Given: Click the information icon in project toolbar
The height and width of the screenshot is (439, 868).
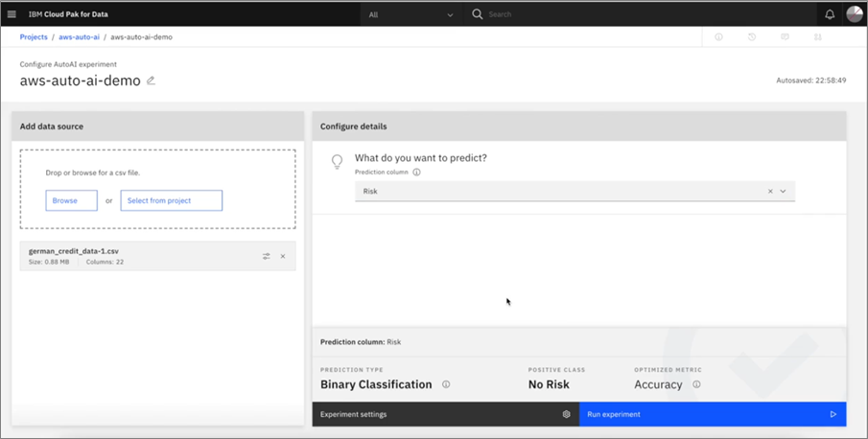Looking at the screenshot, I should (x=718, y=37).
